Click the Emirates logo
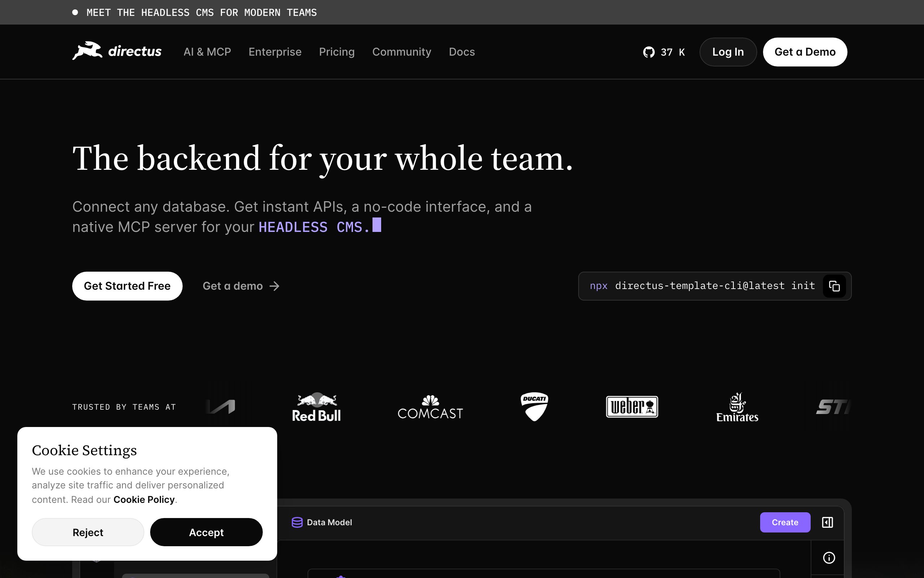The image size is (924, 578). pyautogui.click(x=737, y=407)
